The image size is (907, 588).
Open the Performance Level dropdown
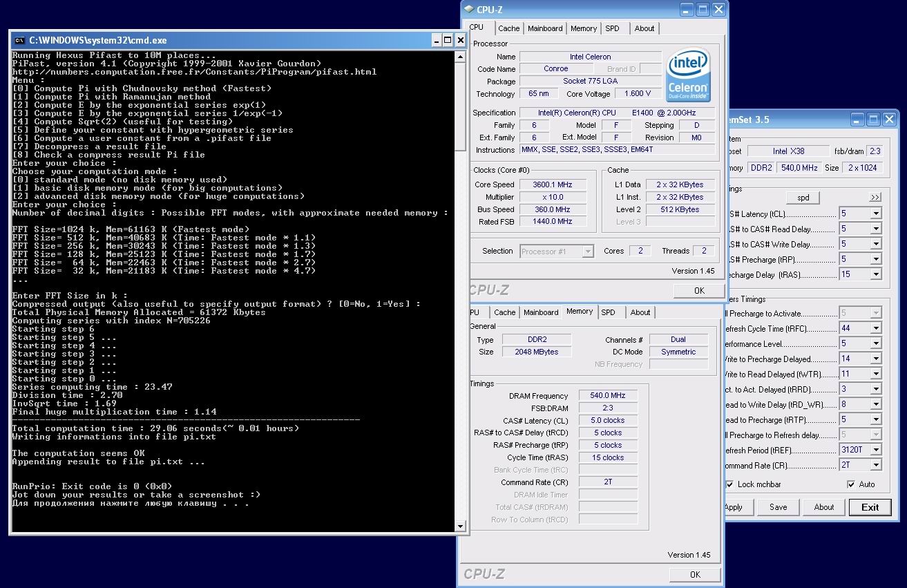876,343
